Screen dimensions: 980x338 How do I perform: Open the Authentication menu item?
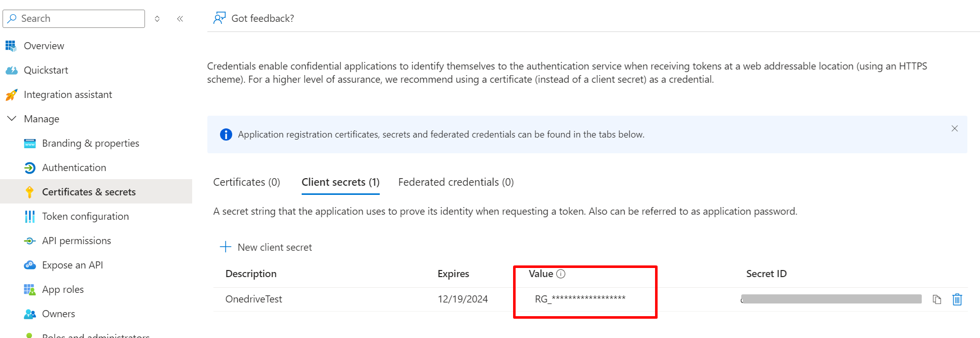[74, 167]
